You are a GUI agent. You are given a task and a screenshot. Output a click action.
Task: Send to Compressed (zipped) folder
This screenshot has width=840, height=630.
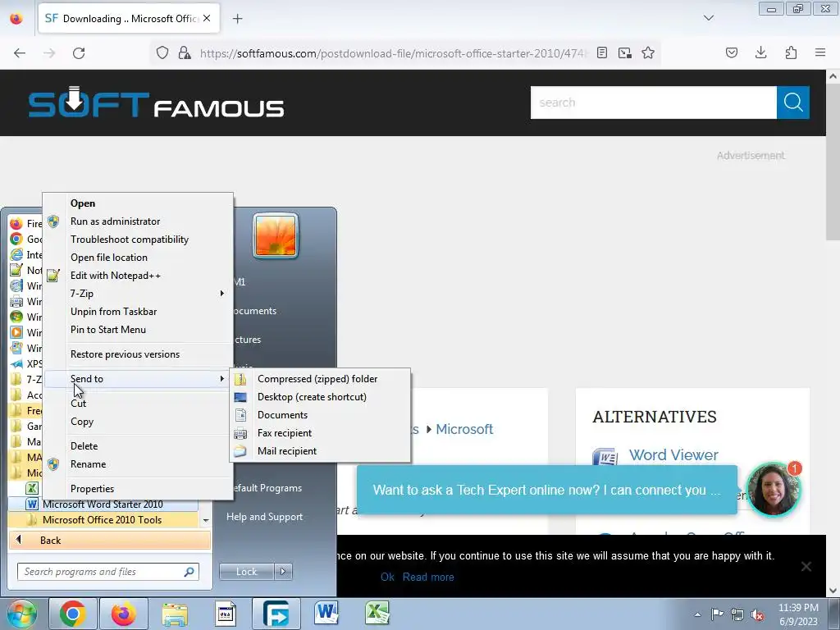click(320, 379)
